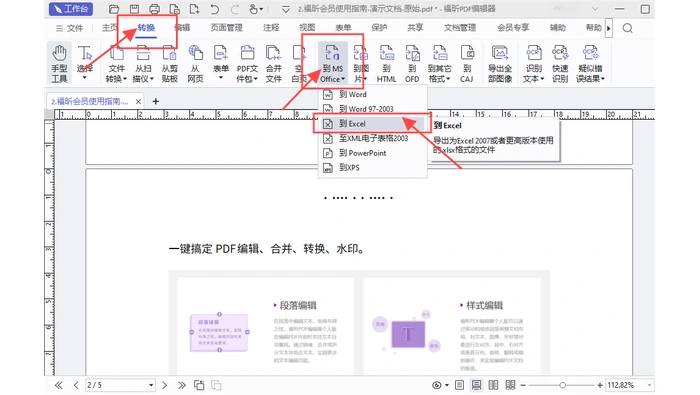Viewport: 700px width, 395px height.
Task: Convert the PDF 到CAJ
Action: 467,63
